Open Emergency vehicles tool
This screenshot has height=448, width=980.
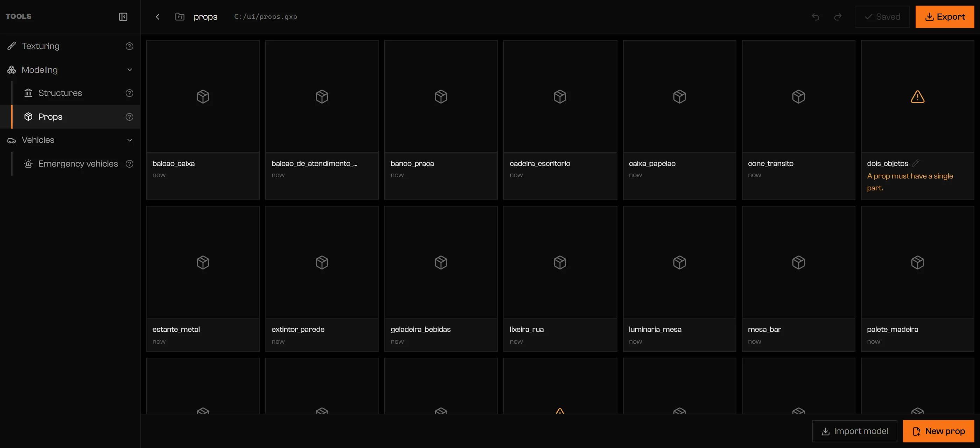(70, 164)
